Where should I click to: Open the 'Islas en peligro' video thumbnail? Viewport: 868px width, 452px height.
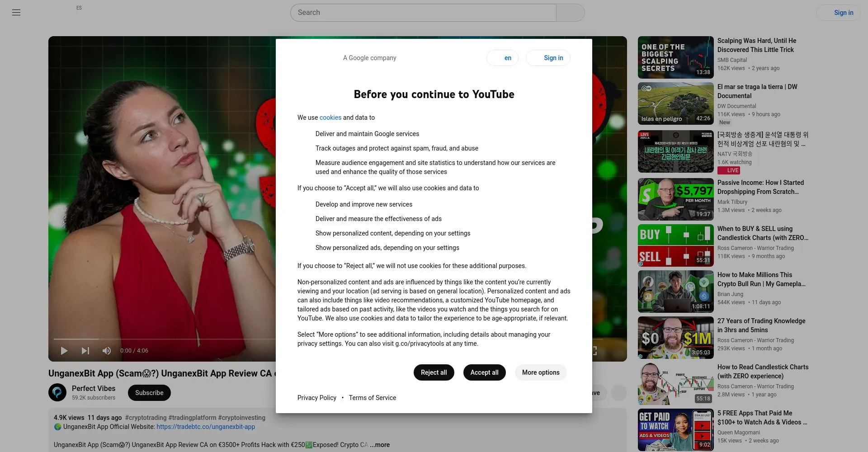point(676,104)
